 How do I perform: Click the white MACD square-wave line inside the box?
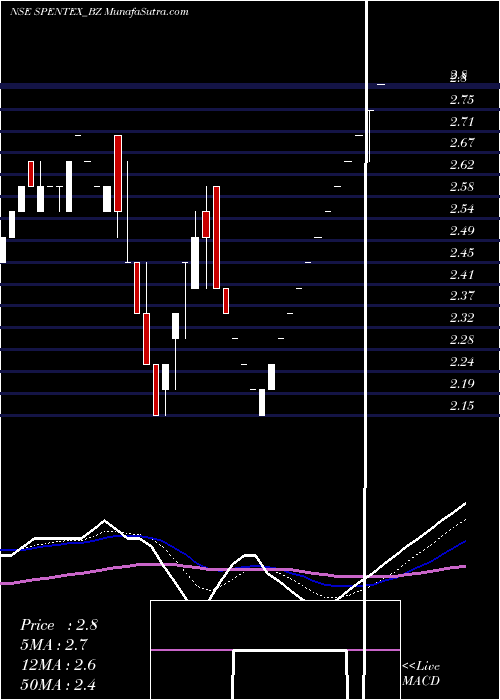(x=290, y=652)
